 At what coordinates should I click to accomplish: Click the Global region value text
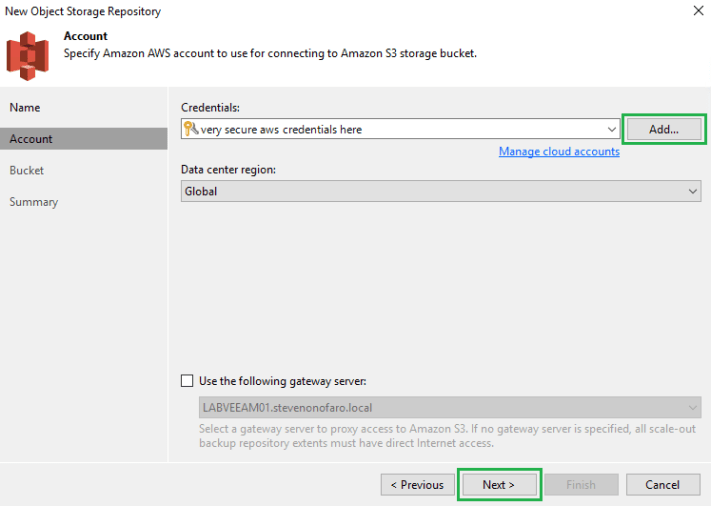pos(201,191)
